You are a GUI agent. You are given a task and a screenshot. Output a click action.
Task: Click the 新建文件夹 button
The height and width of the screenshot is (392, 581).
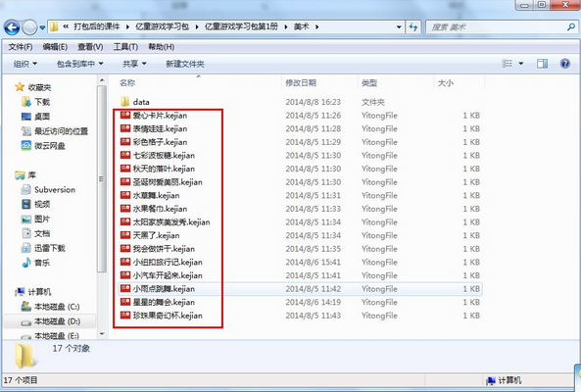click(x=185, y=64)
